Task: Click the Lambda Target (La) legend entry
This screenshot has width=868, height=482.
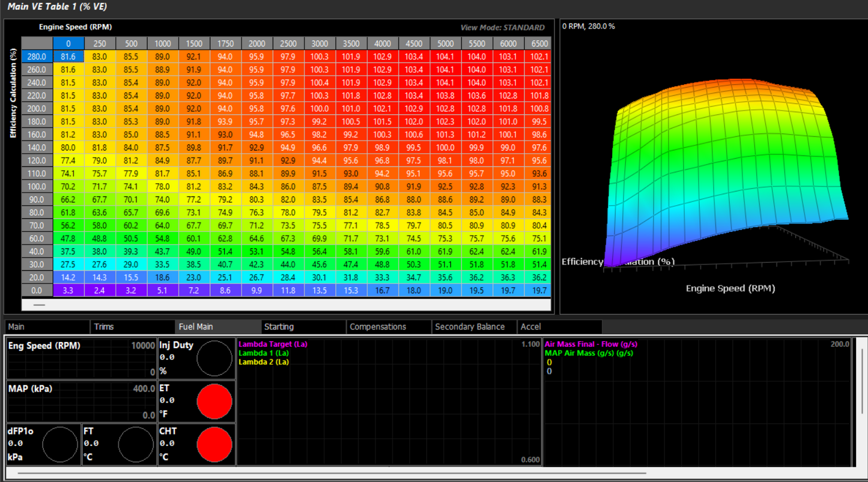Action: pos(272,344)
